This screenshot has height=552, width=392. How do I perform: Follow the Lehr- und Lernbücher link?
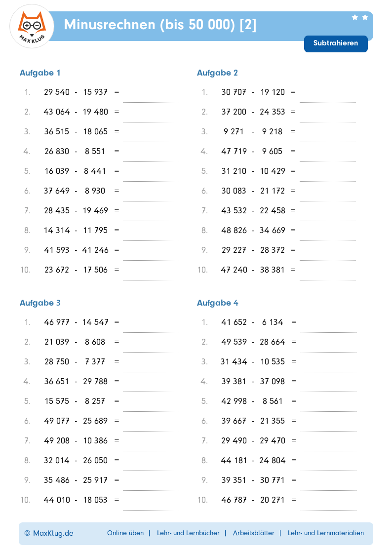tap(188, 533)
